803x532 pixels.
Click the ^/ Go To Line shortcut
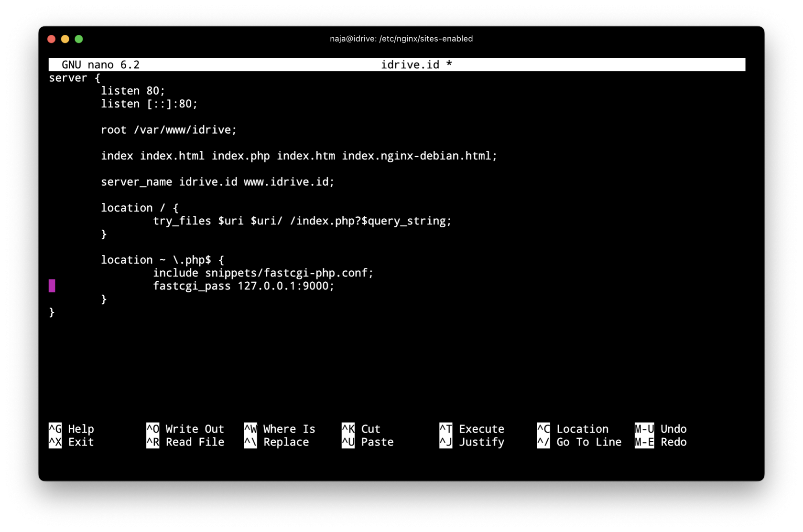579,442
